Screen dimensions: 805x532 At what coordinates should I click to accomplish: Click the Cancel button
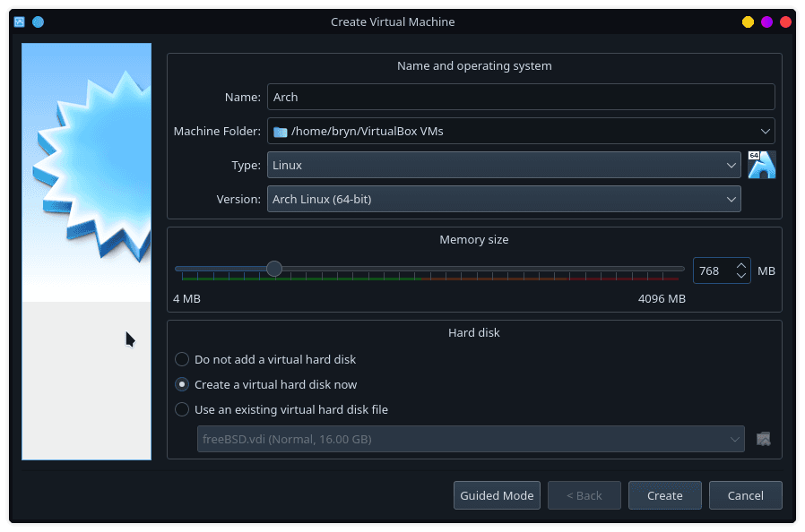pyautogui.click(x=746, y=495)
